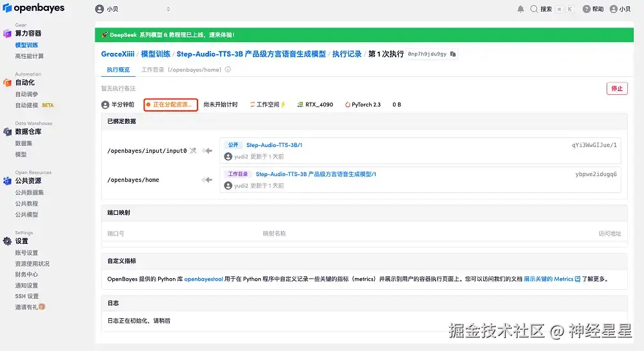Screen dimensions: 644x351
Task: Open 自动调参 in sidebar
Action: 26,94
